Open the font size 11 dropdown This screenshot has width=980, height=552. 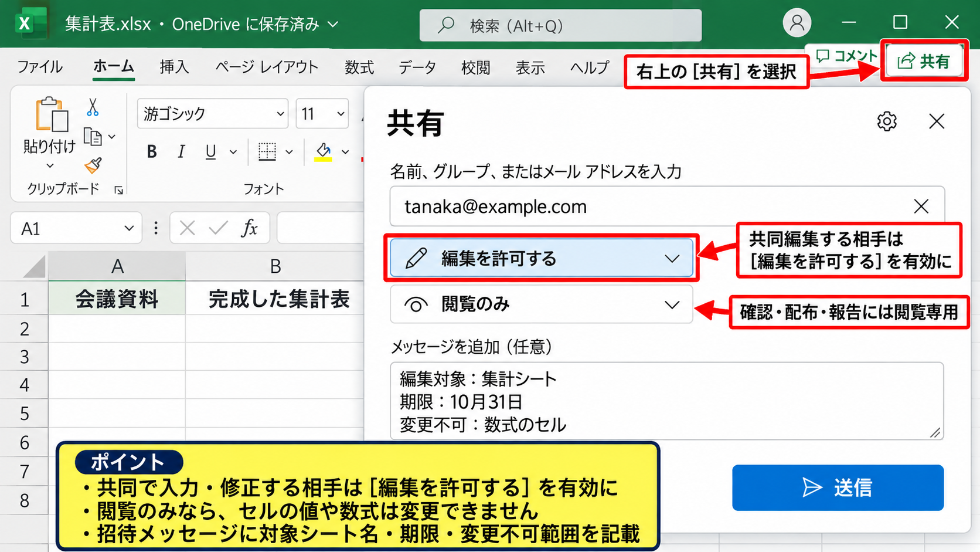[341, 114]
